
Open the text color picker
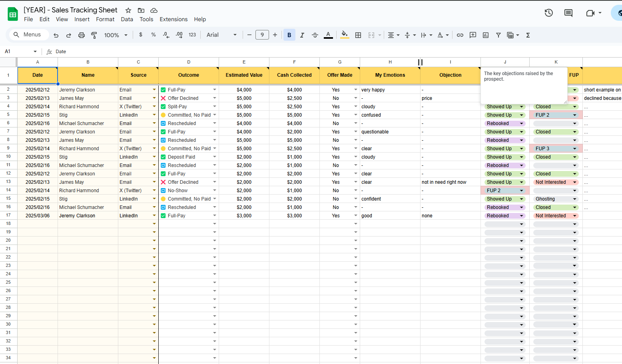(328, 35)
